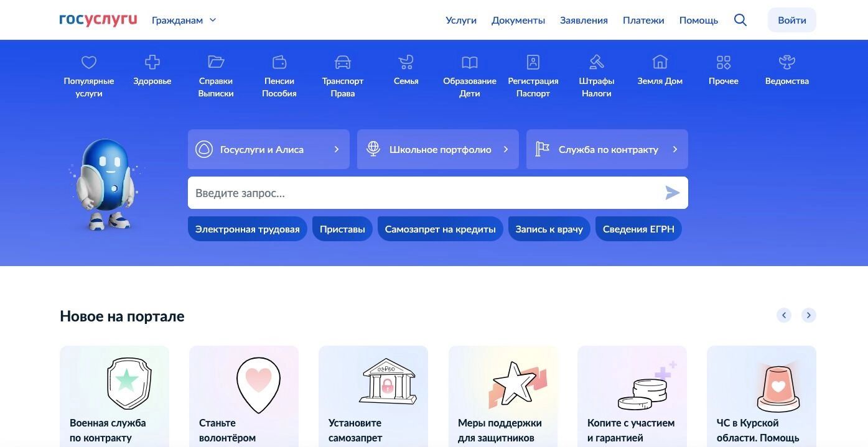This screenshot has height=447, width=868.
Task: Click the Войти login button
Action: [x=791, y=20]
